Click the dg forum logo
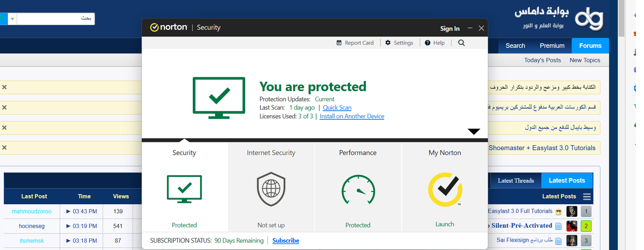 tap(588, 19)
